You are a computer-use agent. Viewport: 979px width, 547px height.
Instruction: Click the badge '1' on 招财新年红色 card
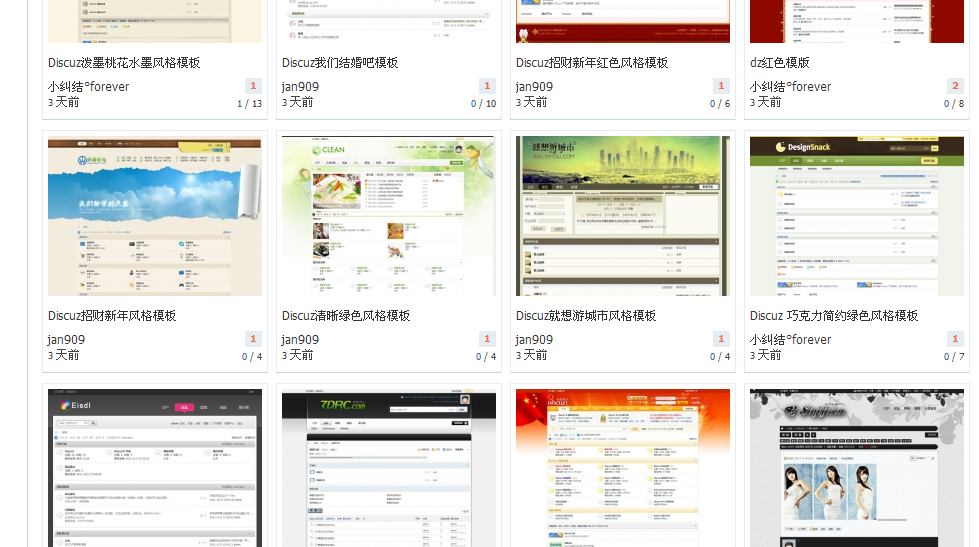(721, 86)
